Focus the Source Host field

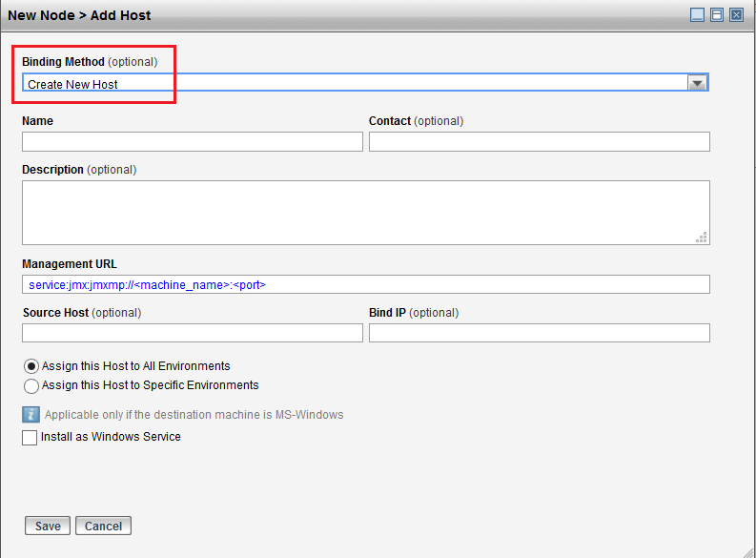point(192,333)
